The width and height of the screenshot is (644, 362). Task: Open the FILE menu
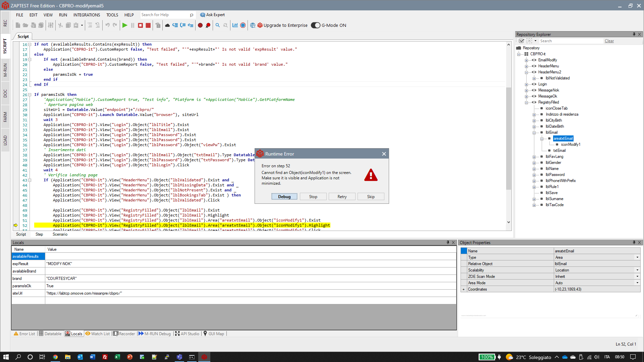coord(19,15)
